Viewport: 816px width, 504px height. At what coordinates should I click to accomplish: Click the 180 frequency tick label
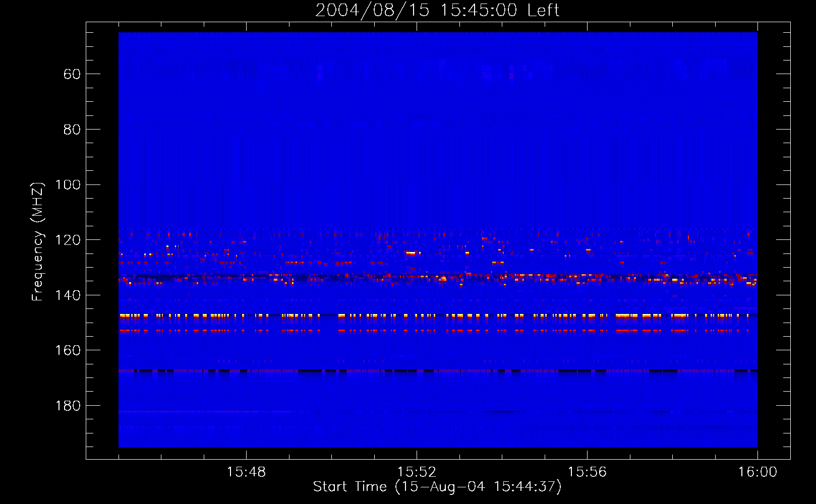68,406
